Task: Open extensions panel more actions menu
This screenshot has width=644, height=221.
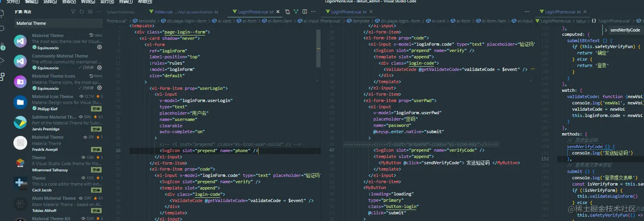Action: pyautogui.click(x=98, y=12)
